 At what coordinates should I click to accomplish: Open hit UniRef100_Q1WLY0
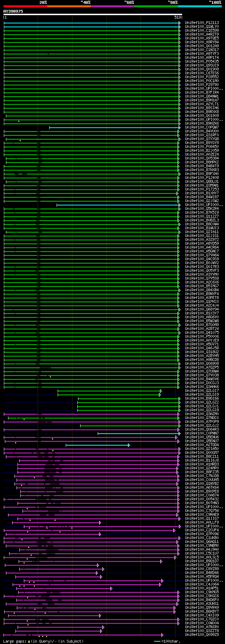click(202, 27)
